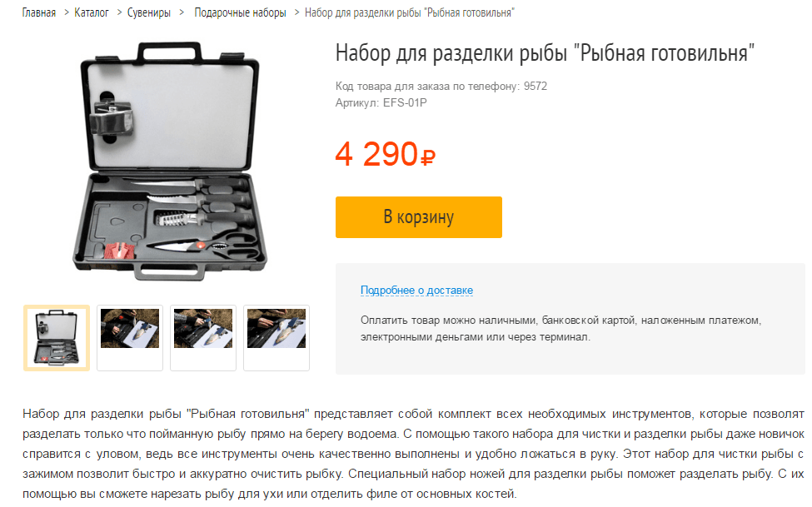Select the second product photo thumbnail
812x507 pixels.
click(130, 338)
